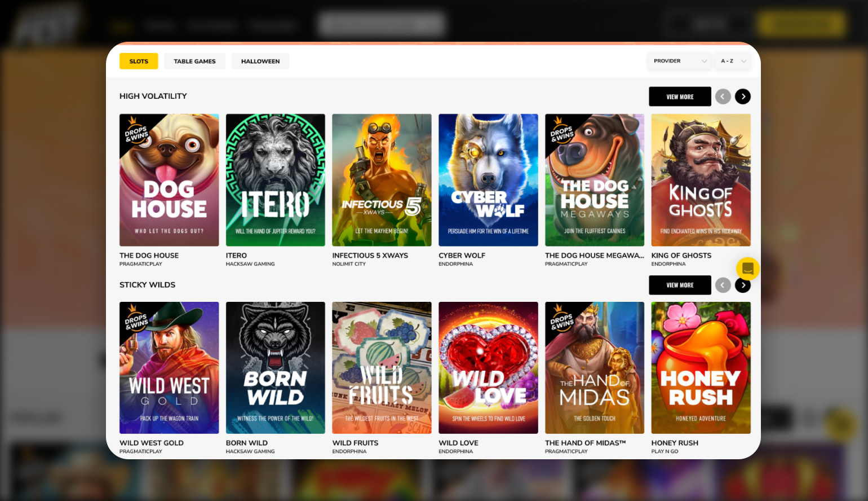Click Drops & Wins badge on Dog House Megaways
The image size is (868, 501).
(x=561, y=131)
